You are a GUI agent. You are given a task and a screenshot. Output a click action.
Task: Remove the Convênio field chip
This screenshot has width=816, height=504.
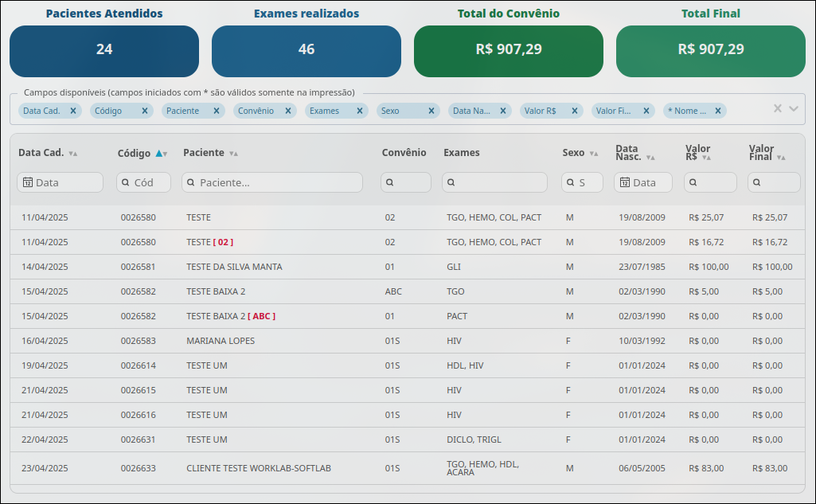click(x=287, y=111)
